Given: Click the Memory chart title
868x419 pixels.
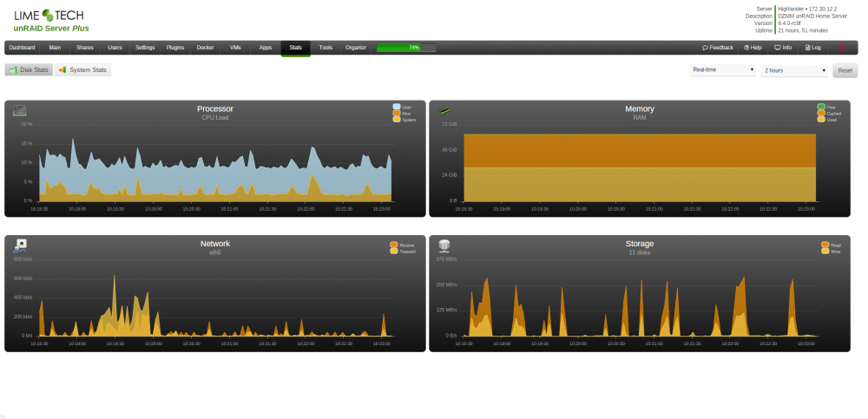Looking at the screenshot, I should click(640, 109).
